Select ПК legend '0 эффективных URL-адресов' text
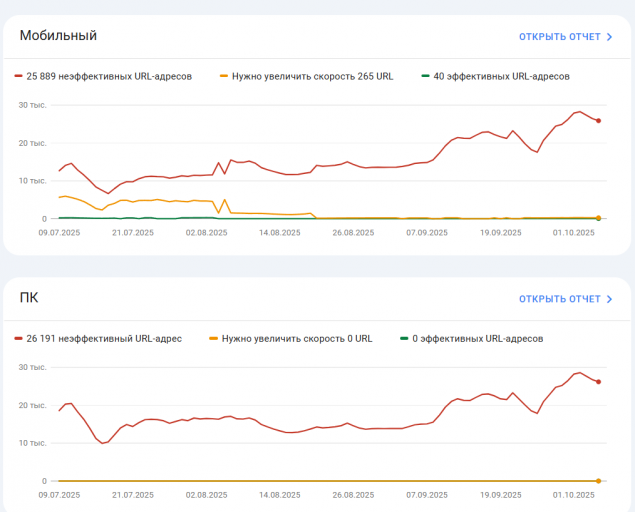 [x=478, y=339]
